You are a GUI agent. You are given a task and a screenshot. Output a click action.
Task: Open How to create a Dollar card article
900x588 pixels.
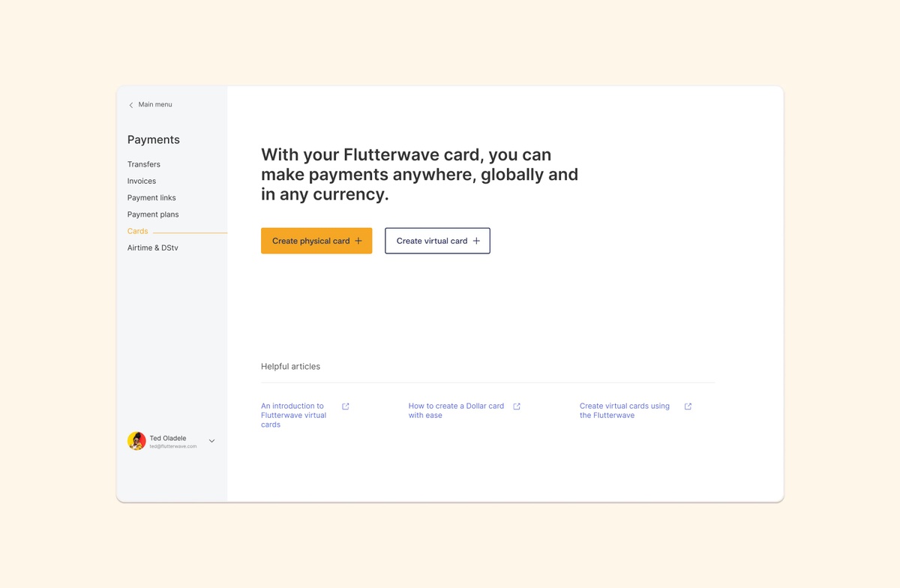click(456, 411)
